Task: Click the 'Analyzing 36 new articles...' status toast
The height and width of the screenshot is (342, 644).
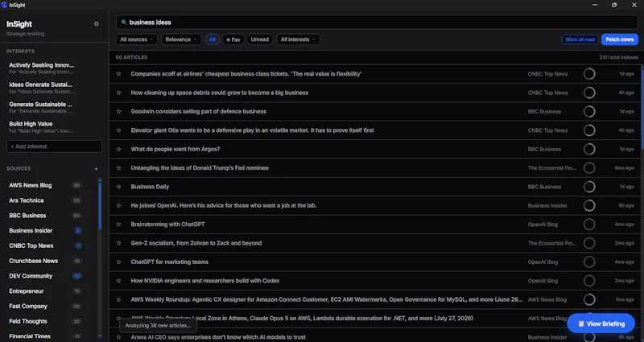Action: point(158,326)
